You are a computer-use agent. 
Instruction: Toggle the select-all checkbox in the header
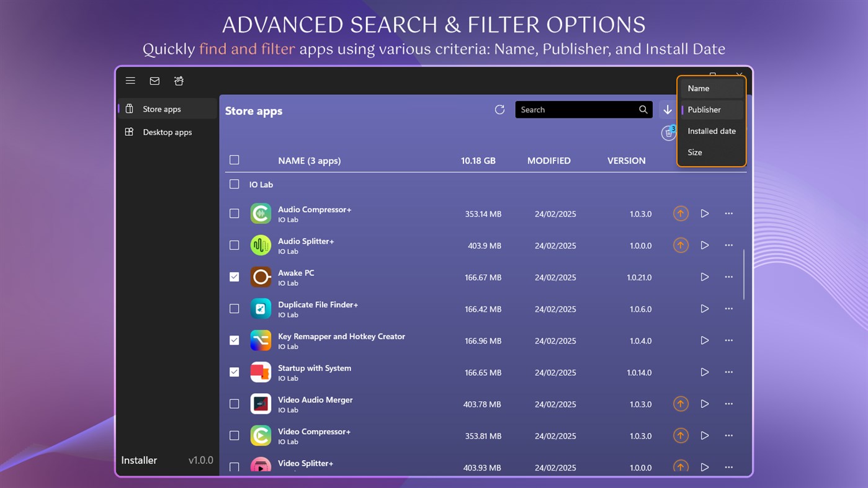tap(235, 160)
